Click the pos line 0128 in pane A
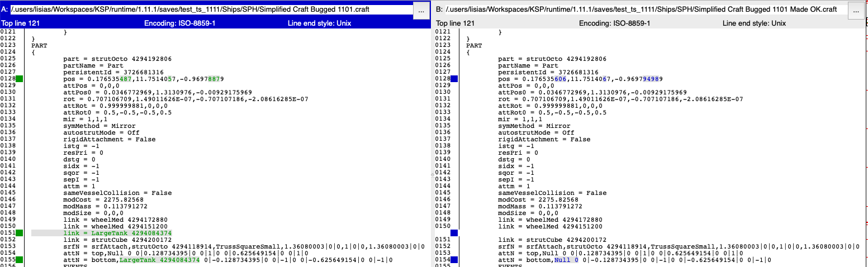Viewport: 868px width, 267px height. (144, 79)
